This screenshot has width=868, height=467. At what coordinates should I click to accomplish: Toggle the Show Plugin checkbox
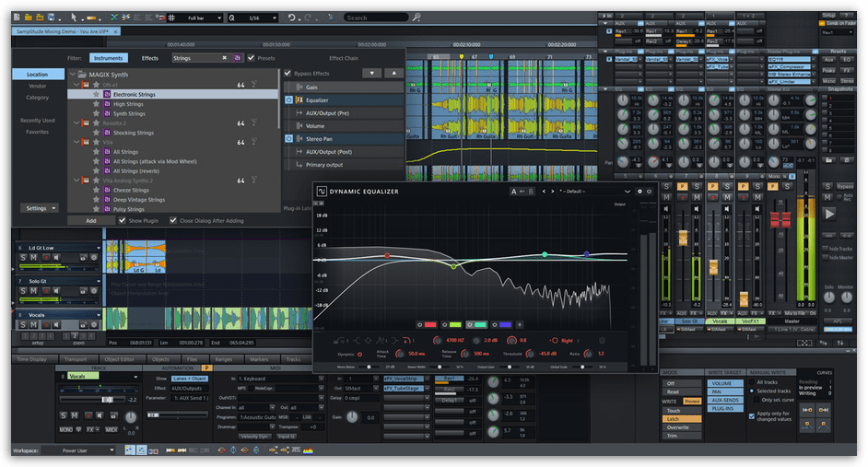[x=123, y=221]
